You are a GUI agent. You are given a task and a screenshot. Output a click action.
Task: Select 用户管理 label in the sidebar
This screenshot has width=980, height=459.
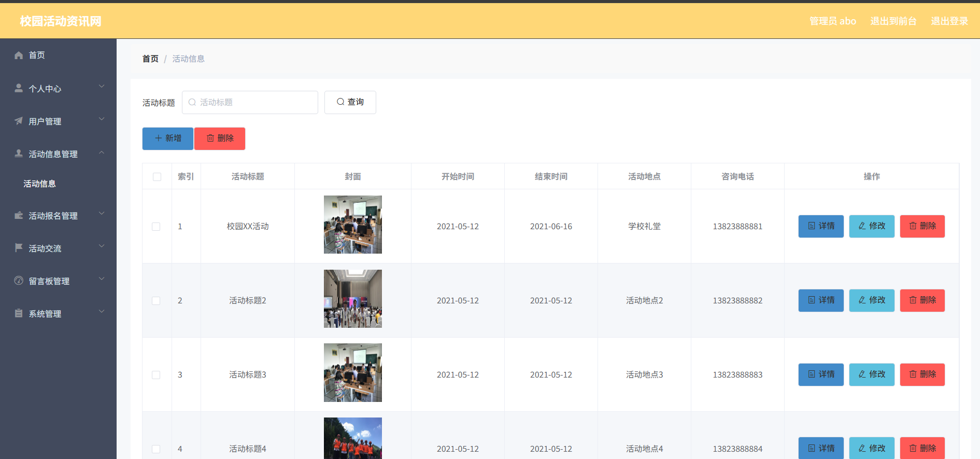pos(45,121)
